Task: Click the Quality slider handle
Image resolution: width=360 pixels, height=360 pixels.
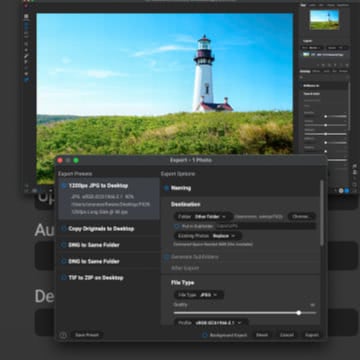Action: [x=299, y=313]
